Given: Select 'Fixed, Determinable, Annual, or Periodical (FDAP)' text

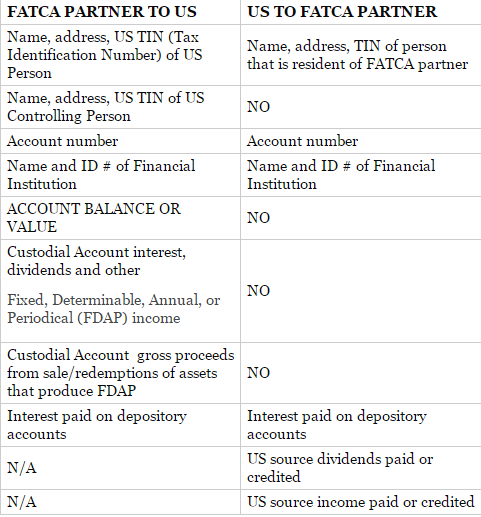Looking at the screenshot, I should coord(113,309).
